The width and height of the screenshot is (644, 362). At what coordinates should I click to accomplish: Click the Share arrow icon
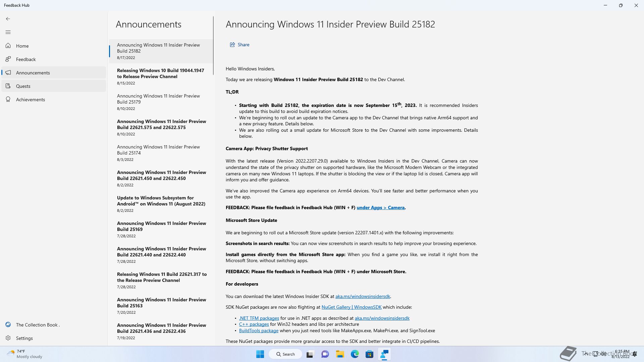point(232,45)
